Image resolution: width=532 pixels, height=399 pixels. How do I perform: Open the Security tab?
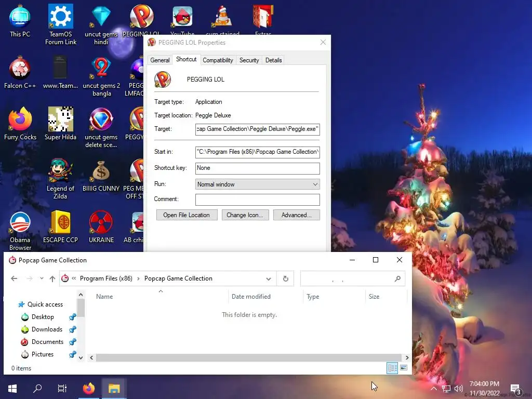(249, 60)
